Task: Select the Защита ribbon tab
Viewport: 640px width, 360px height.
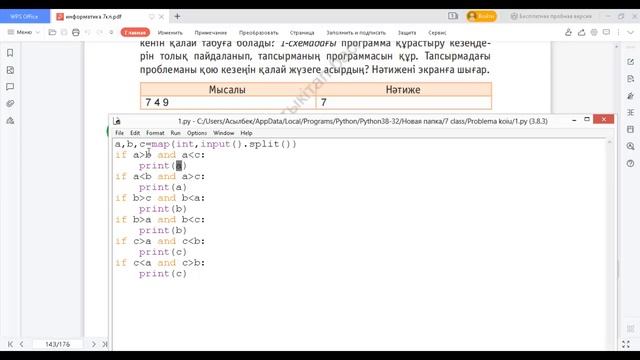Action: pos(407,33)
